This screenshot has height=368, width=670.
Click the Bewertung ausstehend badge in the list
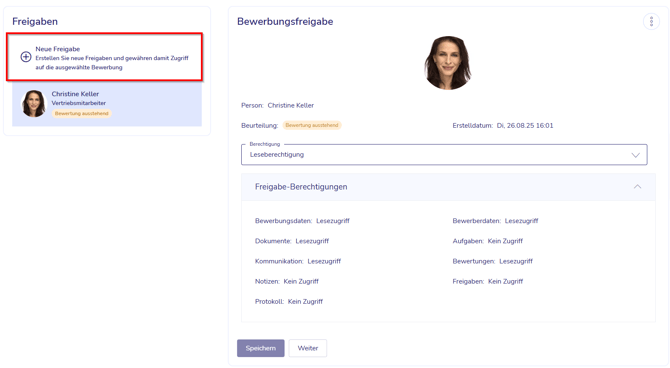pos(82,113)
